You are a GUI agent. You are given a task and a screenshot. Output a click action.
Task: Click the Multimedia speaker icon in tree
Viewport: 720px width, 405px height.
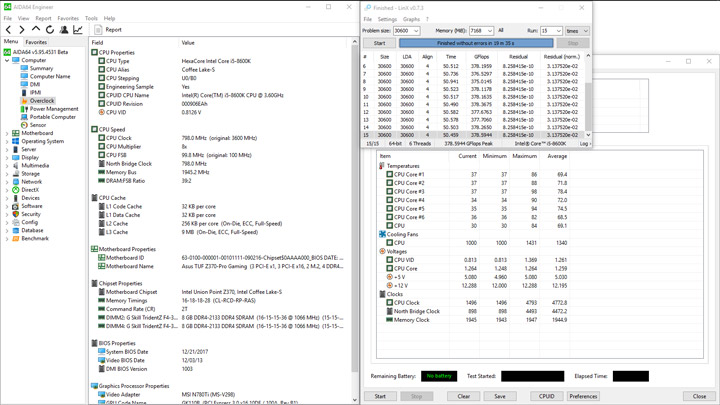16,165
